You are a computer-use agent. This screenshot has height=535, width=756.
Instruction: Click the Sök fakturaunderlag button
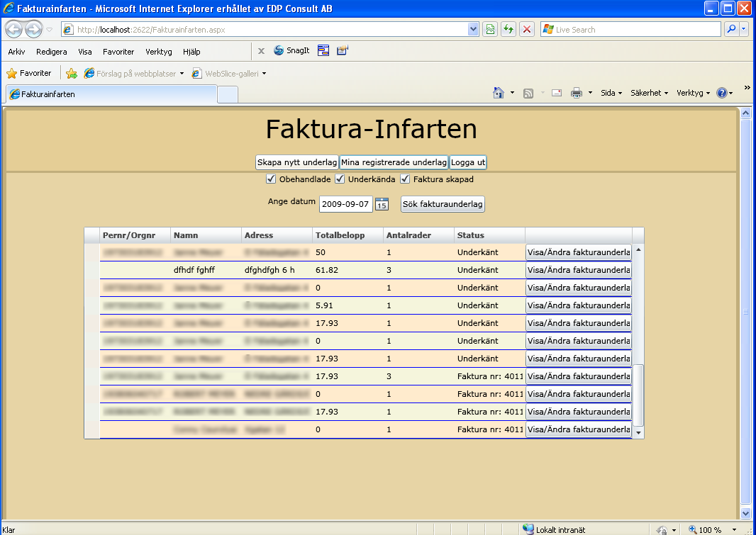click(x=443, y=204)
